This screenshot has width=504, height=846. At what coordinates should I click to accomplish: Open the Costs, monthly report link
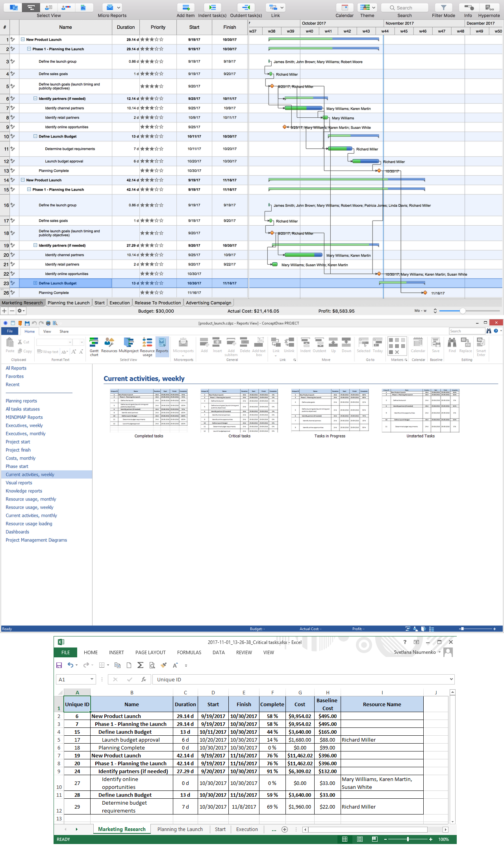[x=20, y=458]
